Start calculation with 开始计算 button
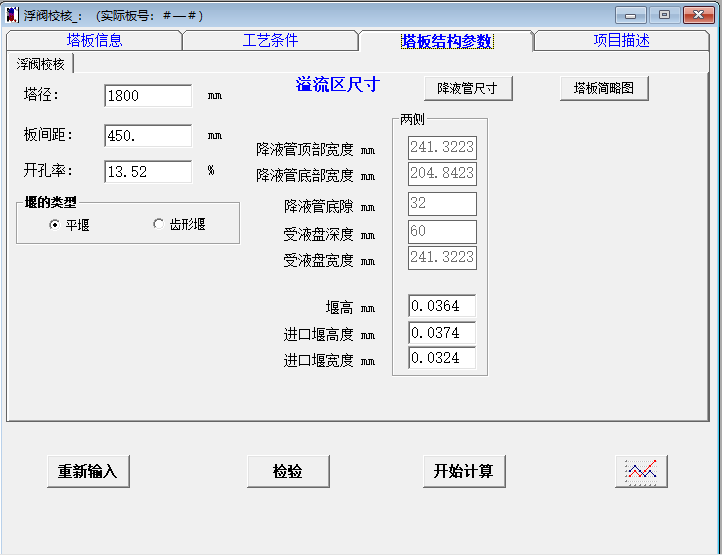 click(x=464, y=471)
